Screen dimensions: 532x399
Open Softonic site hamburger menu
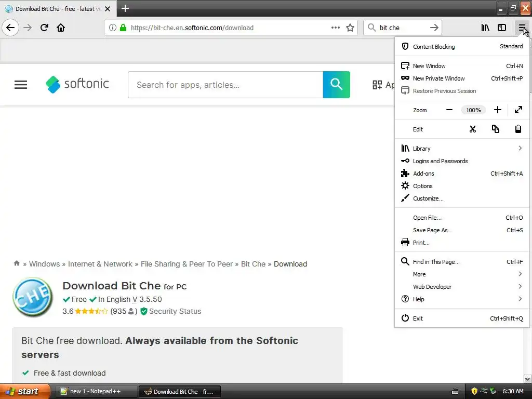pyautogui.click(x=21, y=85)
